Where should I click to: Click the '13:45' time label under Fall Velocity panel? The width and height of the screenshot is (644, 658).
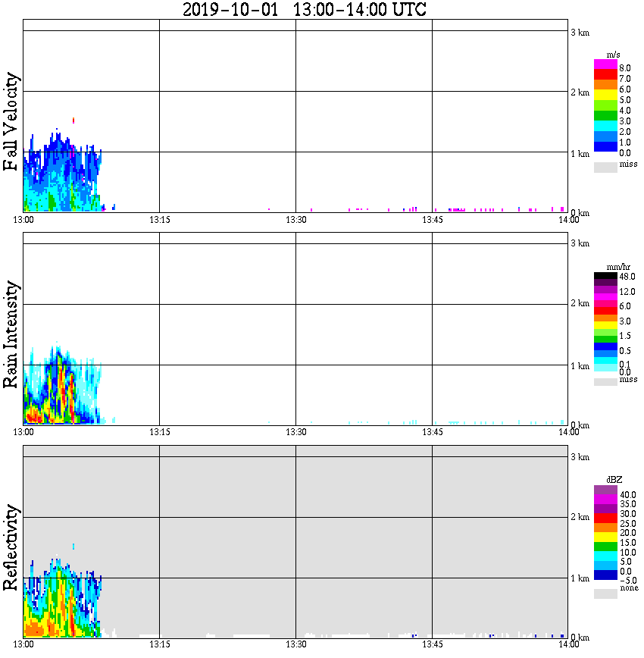click(x=433, y=220)
